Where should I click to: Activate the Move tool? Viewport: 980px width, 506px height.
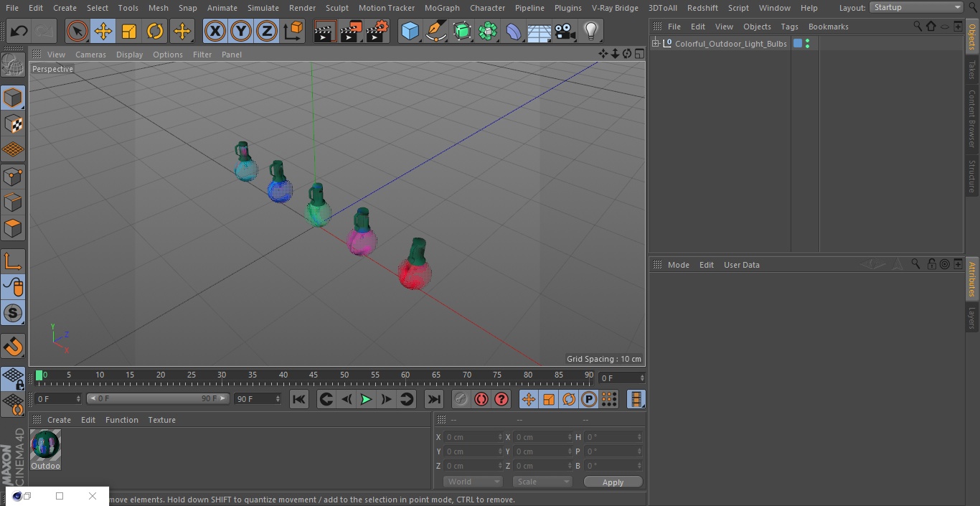103,32
